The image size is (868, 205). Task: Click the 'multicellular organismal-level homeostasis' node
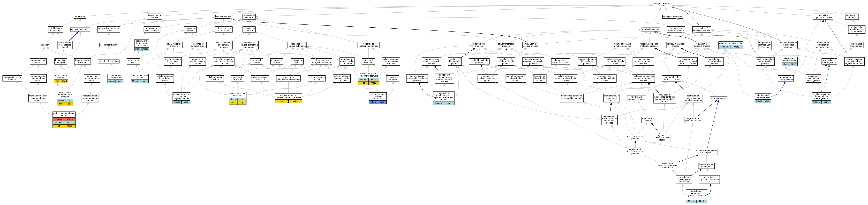tap(857, 29)
